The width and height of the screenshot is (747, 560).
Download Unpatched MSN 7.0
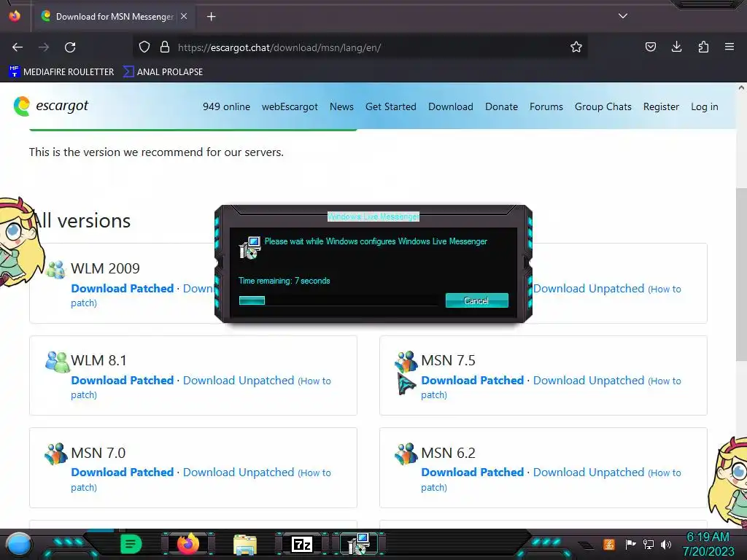[239, 472]
